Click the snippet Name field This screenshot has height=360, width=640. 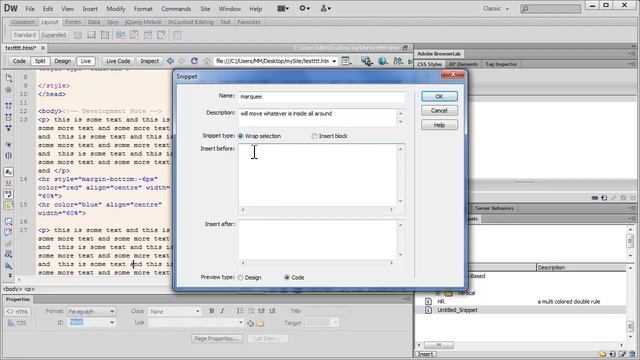322,97
